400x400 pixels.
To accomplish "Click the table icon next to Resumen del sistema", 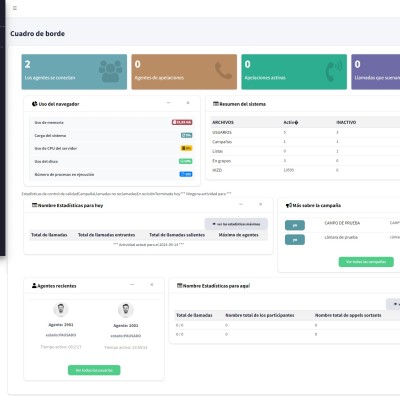I will click(x=216, y=104).
